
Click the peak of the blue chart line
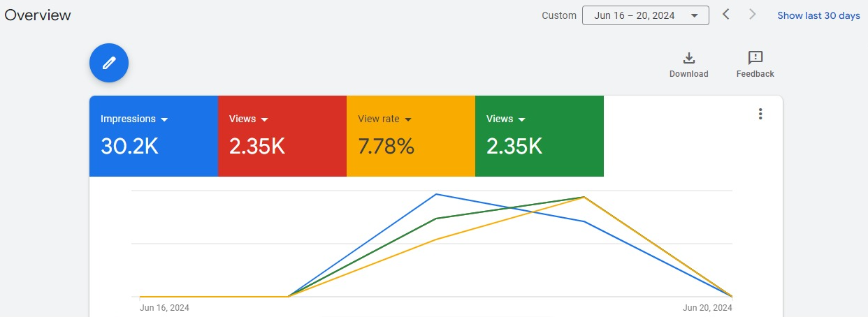(436, 194)
